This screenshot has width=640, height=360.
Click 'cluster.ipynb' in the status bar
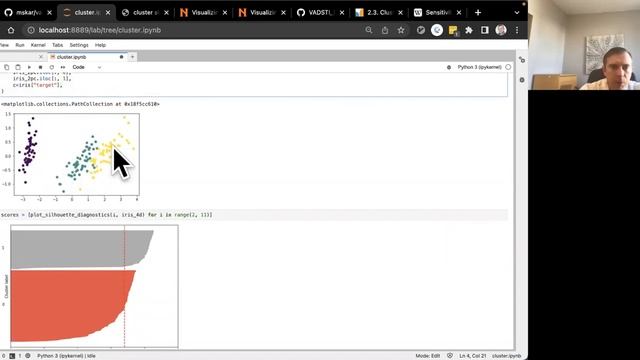[x=507, y=356]
